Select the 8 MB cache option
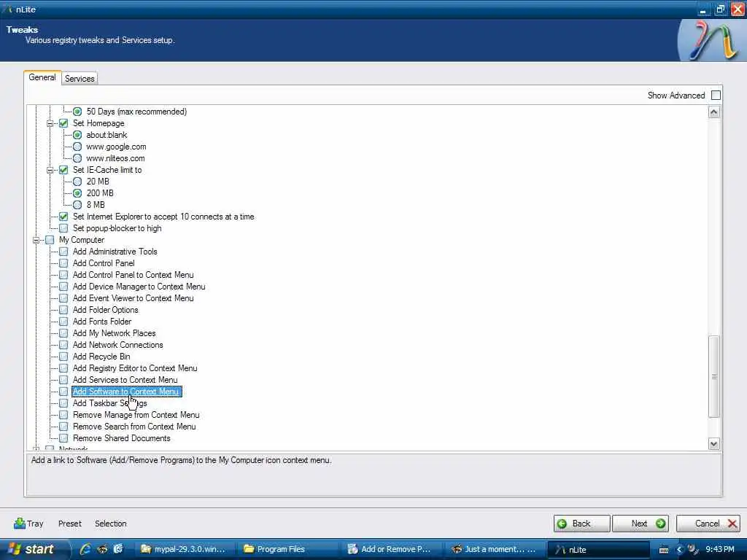Screen dimensions: 747x560 pyautogui.click(x=77, y=205)
